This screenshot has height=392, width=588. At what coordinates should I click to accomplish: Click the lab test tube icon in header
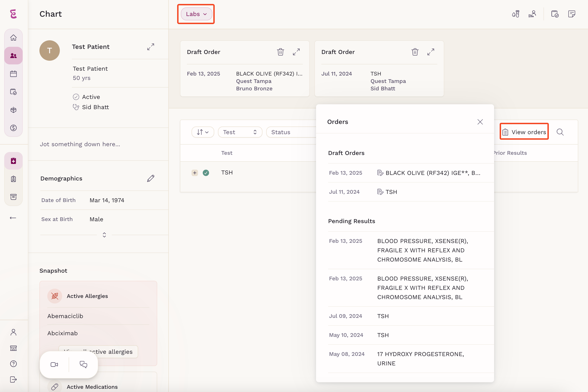tap(516, 14)
